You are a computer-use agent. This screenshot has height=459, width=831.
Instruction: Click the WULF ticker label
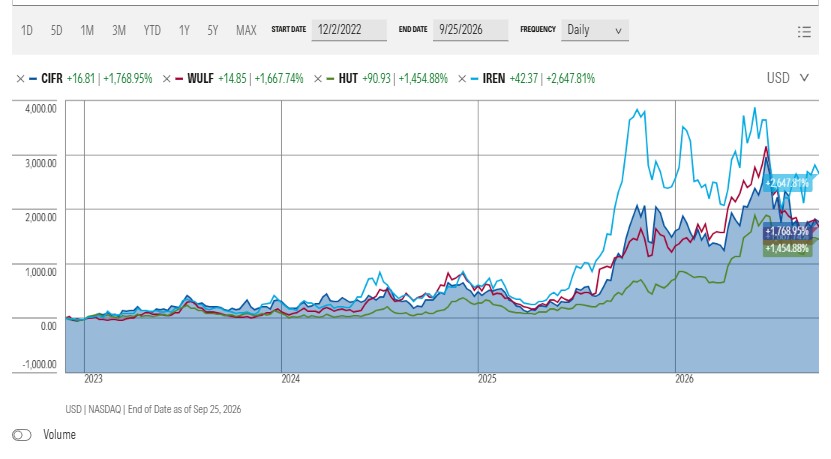(x=200, y=79)
